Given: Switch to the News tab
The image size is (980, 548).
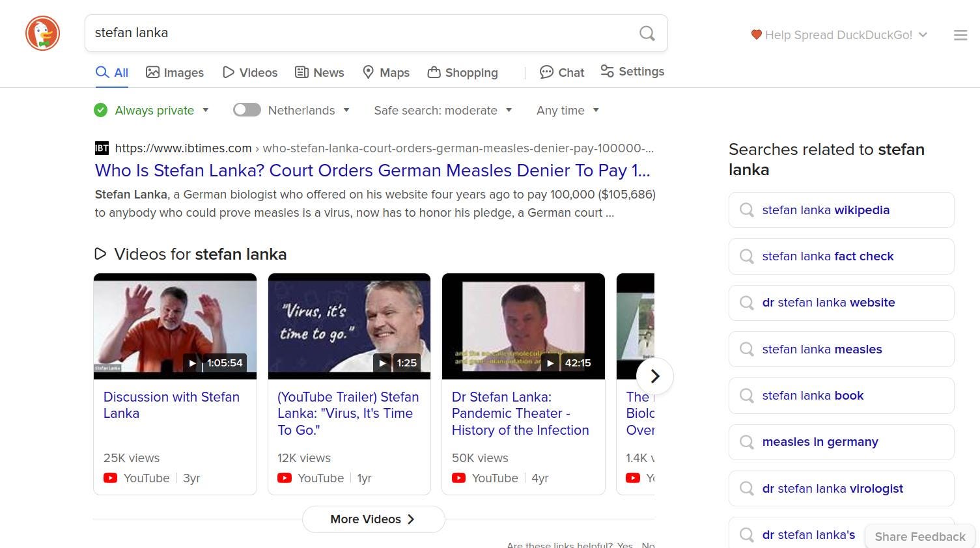Looking at the screenshot, I should click(319, 72).
